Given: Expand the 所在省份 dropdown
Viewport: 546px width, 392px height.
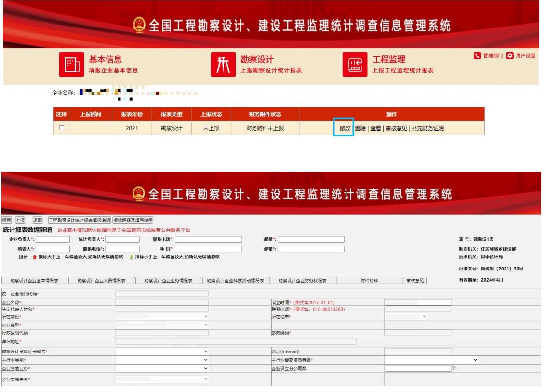Looking at the screenshot, I should pyautogui.click(x=162, y=316).
